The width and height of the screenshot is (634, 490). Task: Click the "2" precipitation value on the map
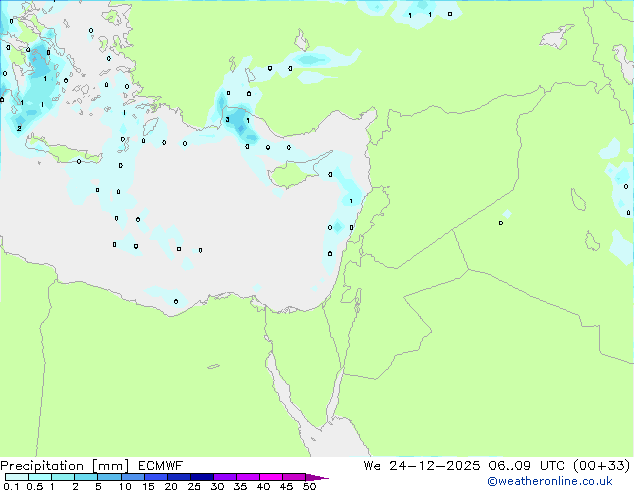pos(19,129)
